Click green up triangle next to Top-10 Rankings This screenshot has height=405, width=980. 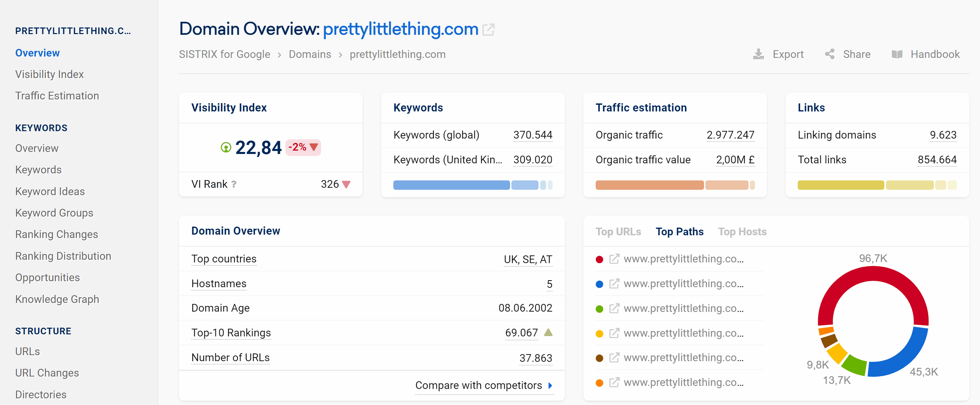click(x=548, y=332)
